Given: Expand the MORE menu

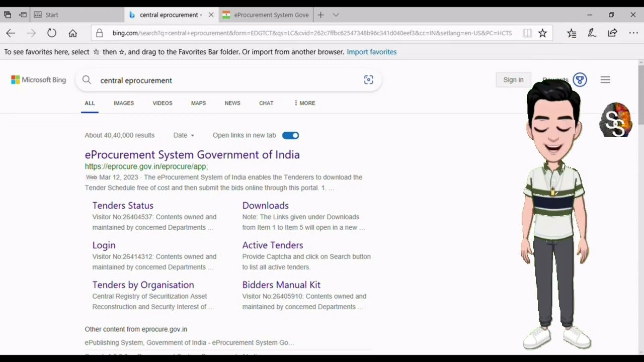Looking at the screenshot, I should [304, 103].
